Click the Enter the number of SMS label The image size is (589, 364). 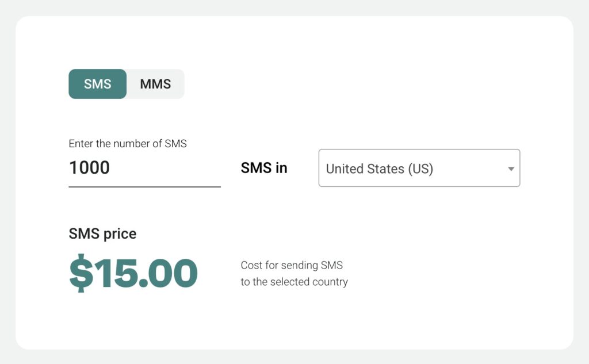[128, 144]
